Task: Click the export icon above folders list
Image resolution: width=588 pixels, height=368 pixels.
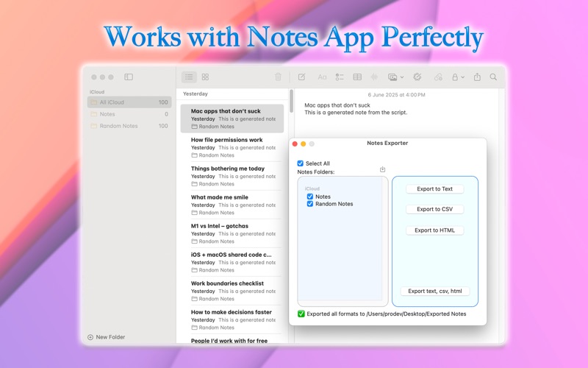Action: pos(382,169)
